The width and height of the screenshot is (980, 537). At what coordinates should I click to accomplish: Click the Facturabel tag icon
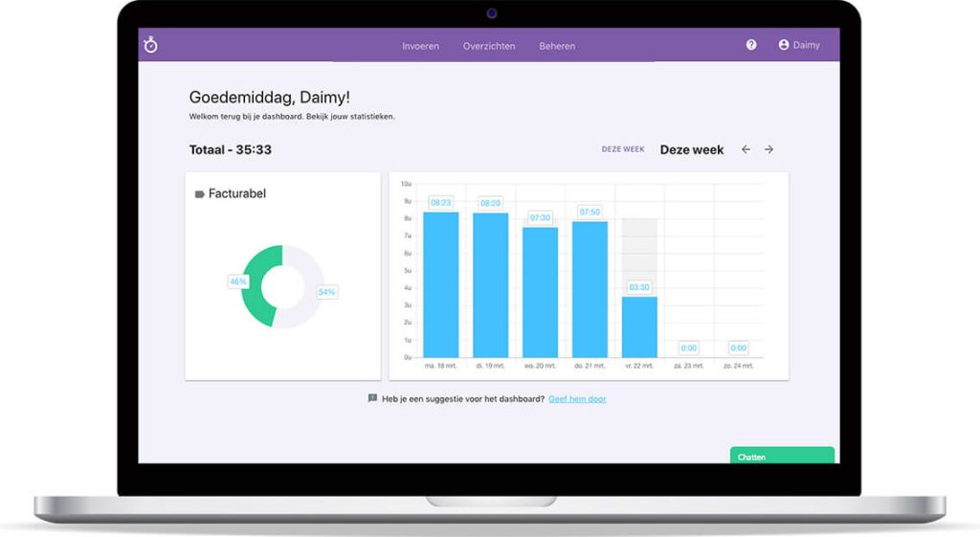point(199,194)
